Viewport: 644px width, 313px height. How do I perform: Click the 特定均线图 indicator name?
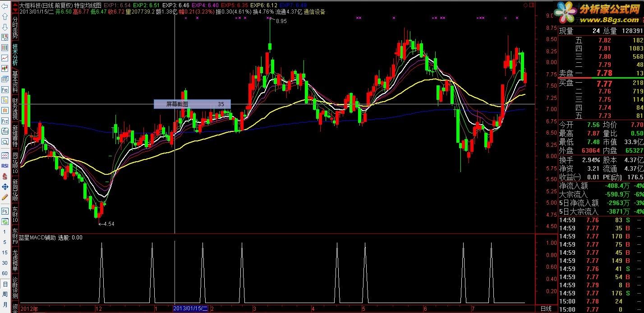[87, 5]
